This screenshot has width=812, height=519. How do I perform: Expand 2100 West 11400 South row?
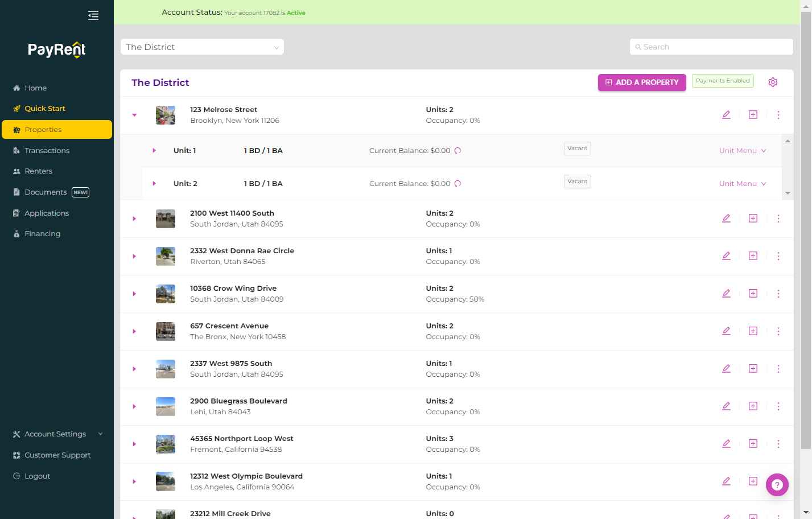click(134, 219)
